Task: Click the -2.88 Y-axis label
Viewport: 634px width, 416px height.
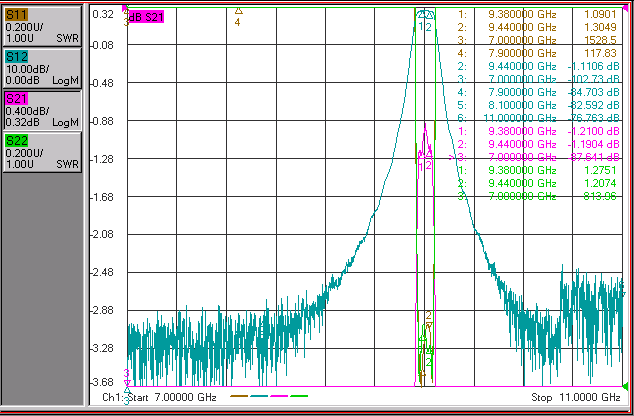Action: 101,310
